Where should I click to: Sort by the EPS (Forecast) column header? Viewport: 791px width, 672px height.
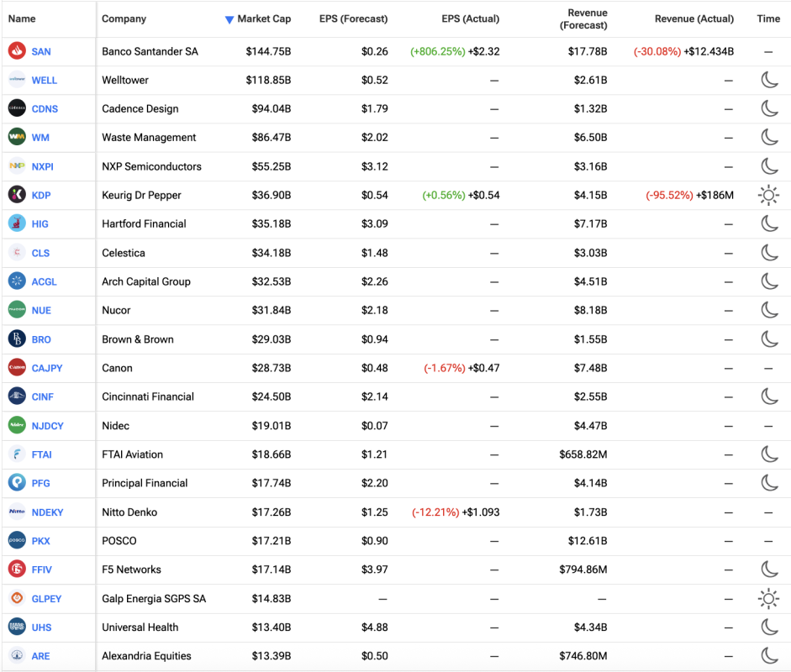[x=353, y=18]
